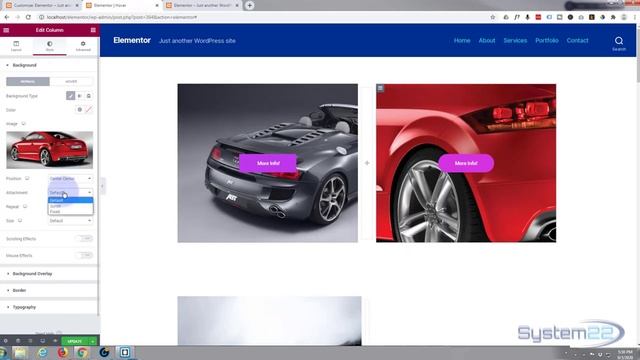Screen dimensions: 640x360
Task: Choose Classic background type brush icon
Action: point(71,96)
